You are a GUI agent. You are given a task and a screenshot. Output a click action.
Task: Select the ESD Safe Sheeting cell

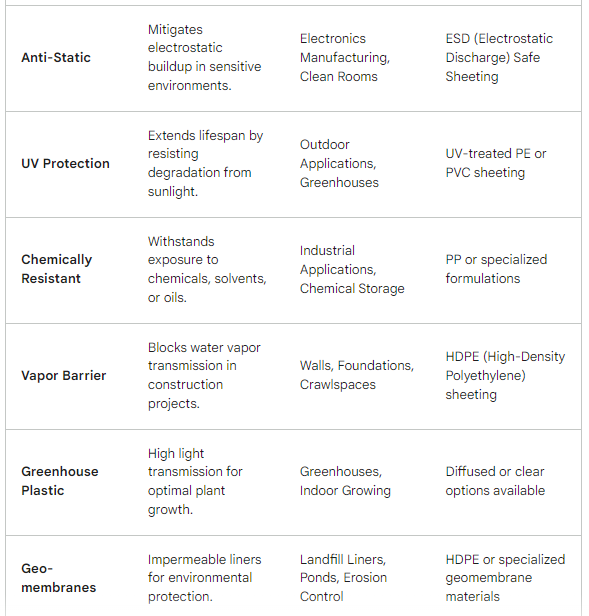[499, 57]
